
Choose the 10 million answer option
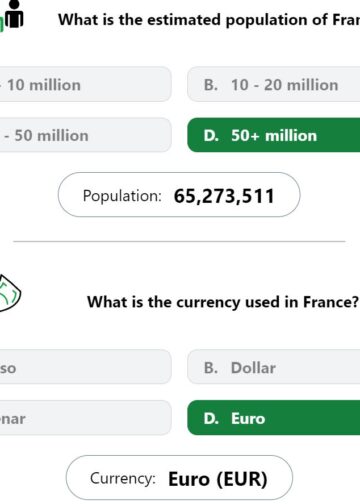click(85, 84)
